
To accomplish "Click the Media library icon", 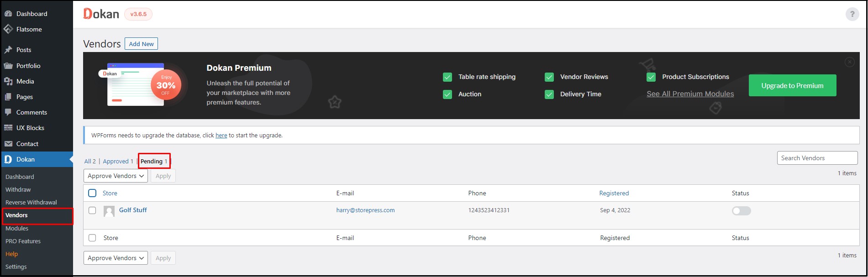I will [8, 81].
